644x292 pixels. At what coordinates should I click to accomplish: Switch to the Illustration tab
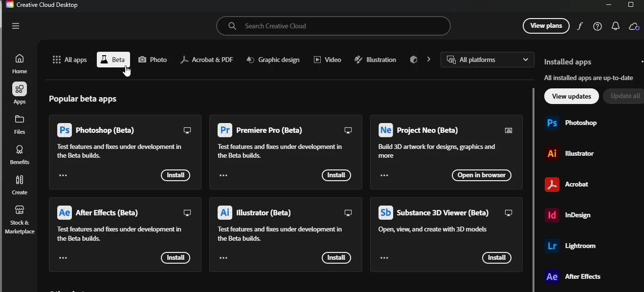(375, 60)
